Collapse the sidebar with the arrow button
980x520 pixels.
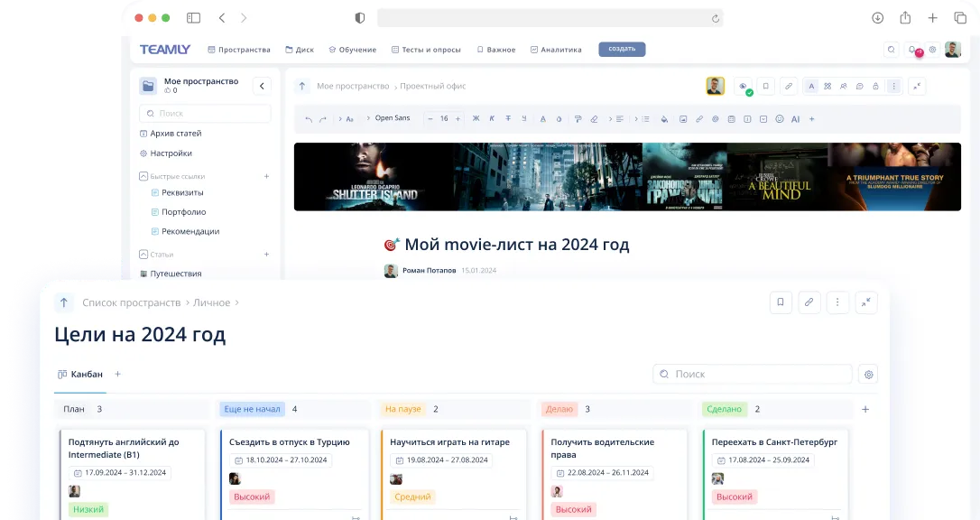point(262,86)
